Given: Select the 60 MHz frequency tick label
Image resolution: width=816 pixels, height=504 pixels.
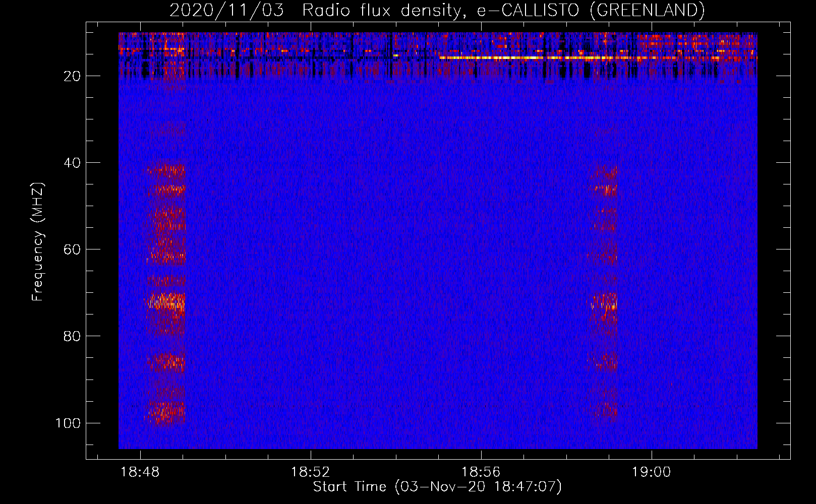Looking at the screenshot, I should [72, 249].
